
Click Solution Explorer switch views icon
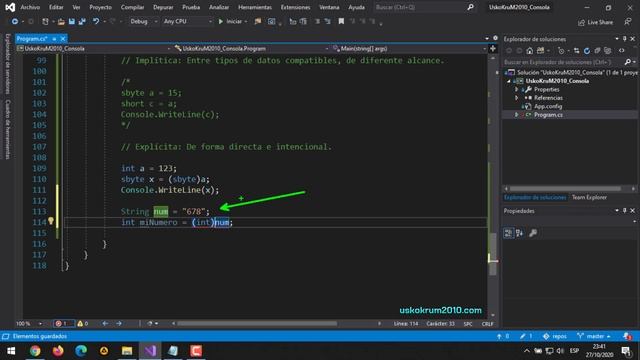pyautogui.click(x=540, y=51)
